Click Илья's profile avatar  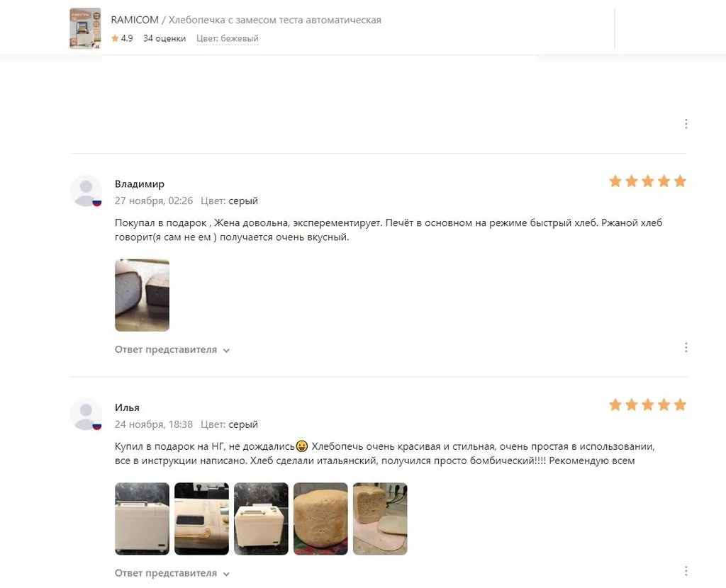[86, 414]
